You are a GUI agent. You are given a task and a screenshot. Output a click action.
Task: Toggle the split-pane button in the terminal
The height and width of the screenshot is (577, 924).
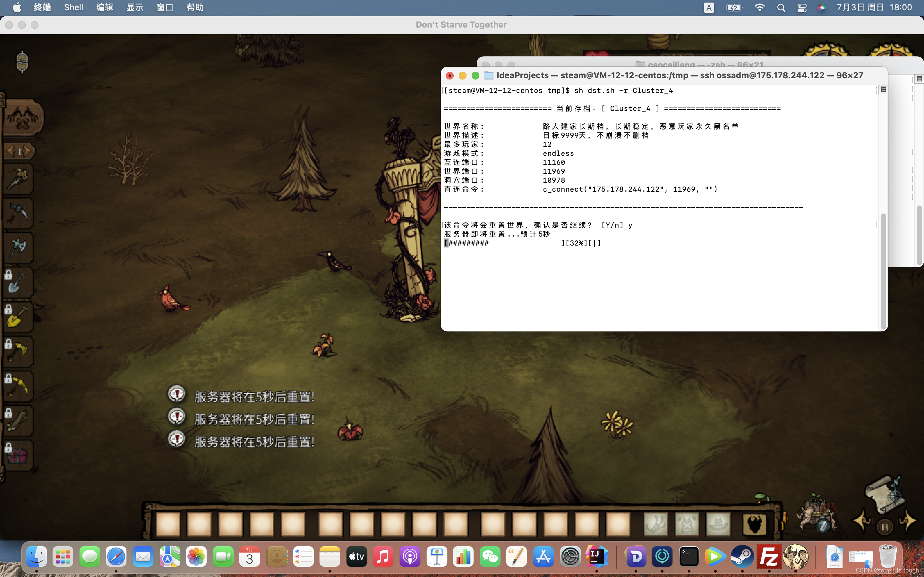[x=883, y=89]
